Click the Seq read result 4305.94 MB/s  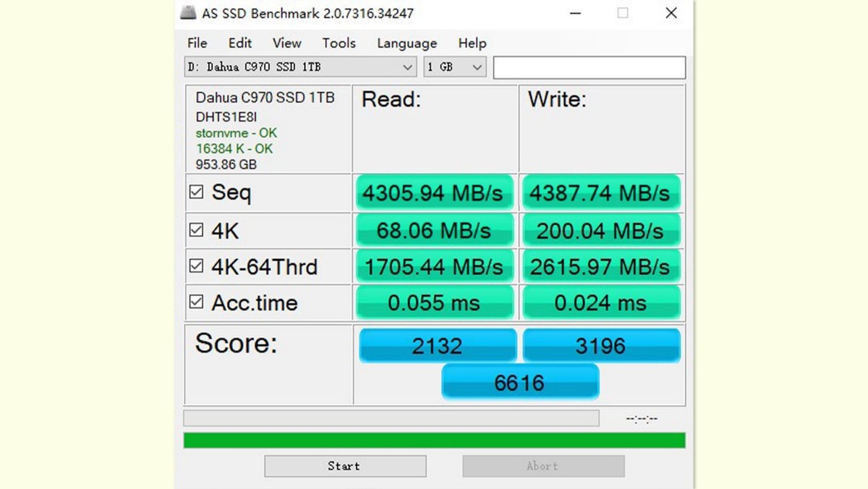(435, 192)
